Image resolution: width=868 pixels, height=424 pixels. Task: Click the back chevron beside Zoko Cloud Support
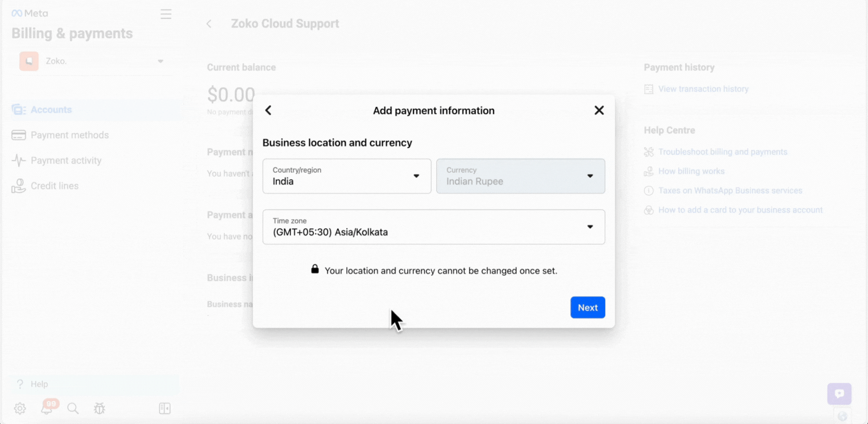209,24
